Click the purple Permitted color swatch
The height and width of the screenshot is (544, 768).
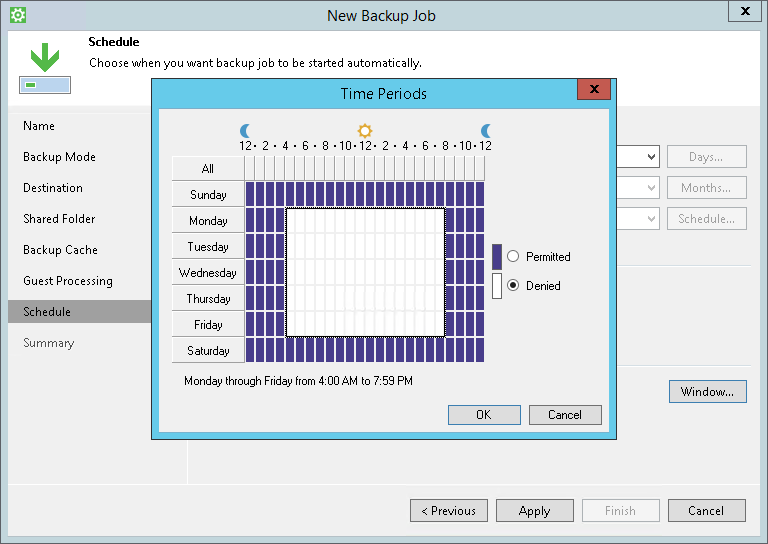point(496,257)
